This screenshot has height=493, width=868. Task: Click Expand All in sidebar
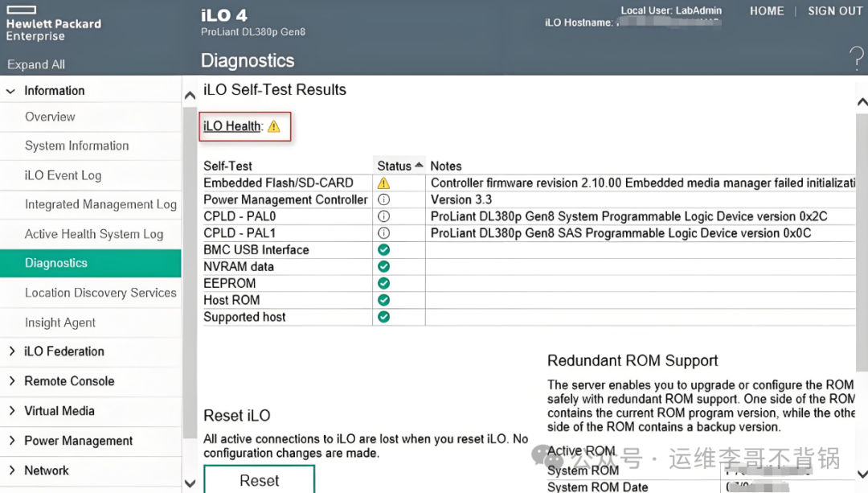coord(36,65)
